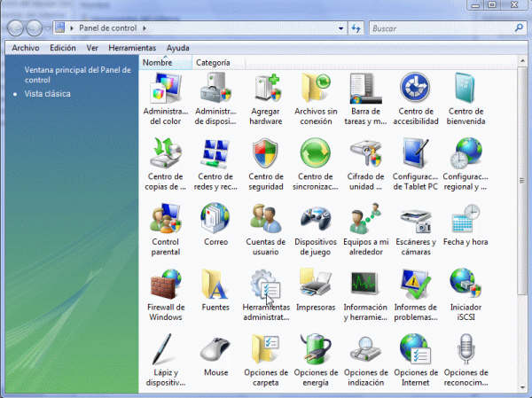Open Informes de problemas icon
This screenshot has width=532, height=398.
416,284
